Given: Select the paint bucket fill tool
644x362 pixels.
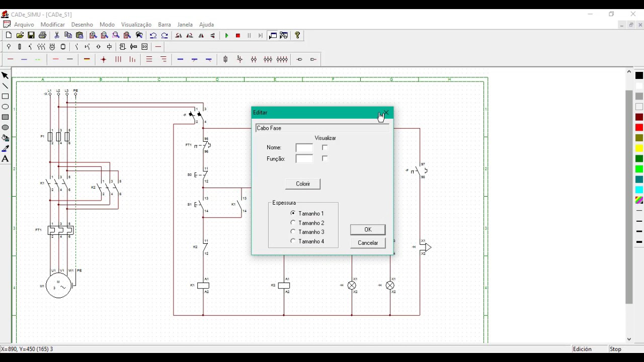Looking at the screenshot, I should pyautogui.click(x=5, y=138).
